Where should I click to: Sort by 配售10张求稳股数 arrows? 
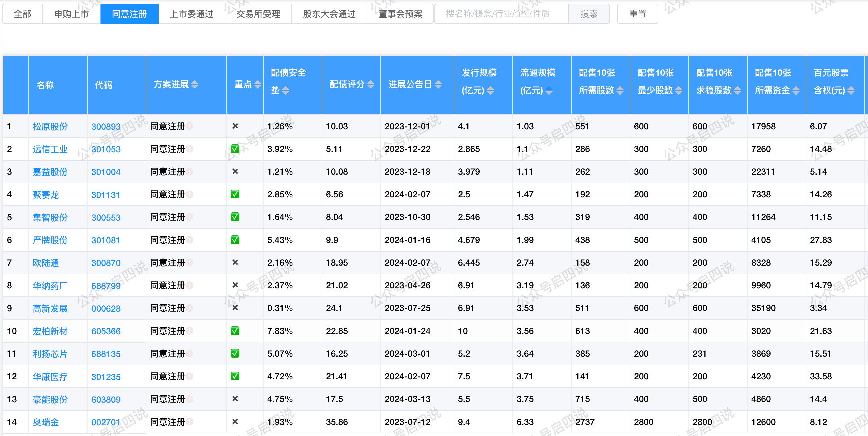pos(737,90)
